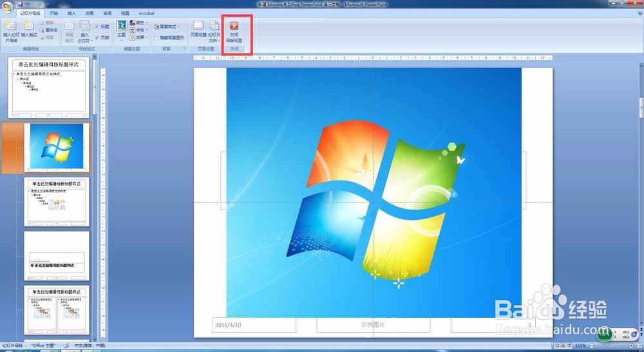Click the zoom in plus button
The image size is (644, 352).
pyautogui.click(x=631, y=346)
